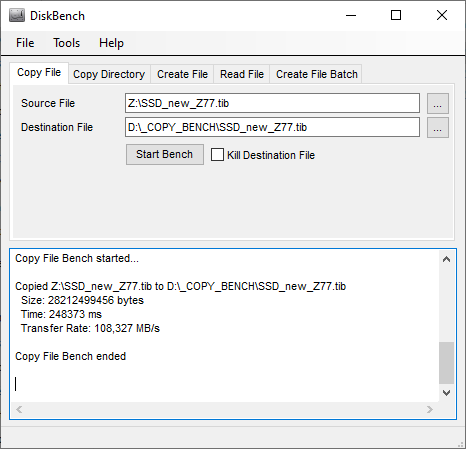Click the 'Transfer Rate: 108,327 MB/s' line
This screenshot has width=466, height=449.
90,328
